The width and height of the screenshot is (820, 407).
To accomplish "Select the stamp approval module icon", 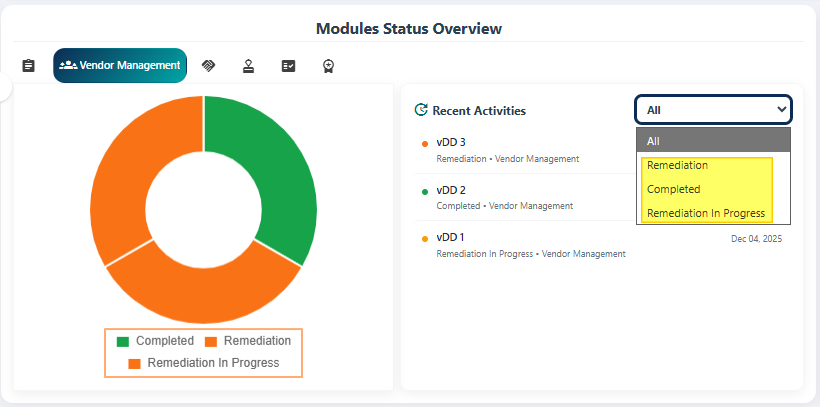I will point(248,66).
